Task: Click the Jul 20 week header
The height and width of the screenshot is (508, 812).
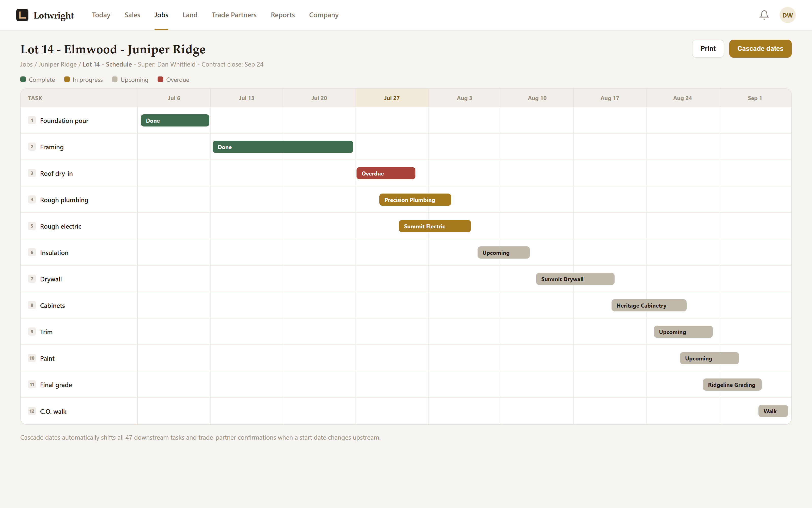Action: tap(319, 98)
